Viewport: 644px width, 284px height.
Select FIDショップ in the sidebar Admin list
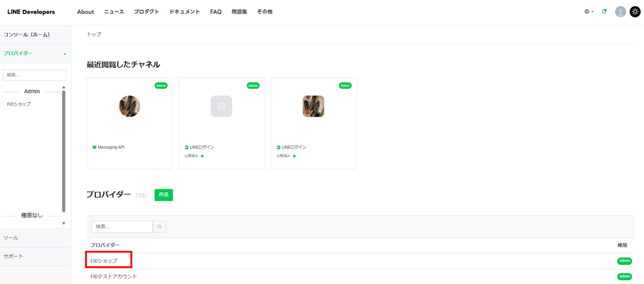click(x=19, y=104)
